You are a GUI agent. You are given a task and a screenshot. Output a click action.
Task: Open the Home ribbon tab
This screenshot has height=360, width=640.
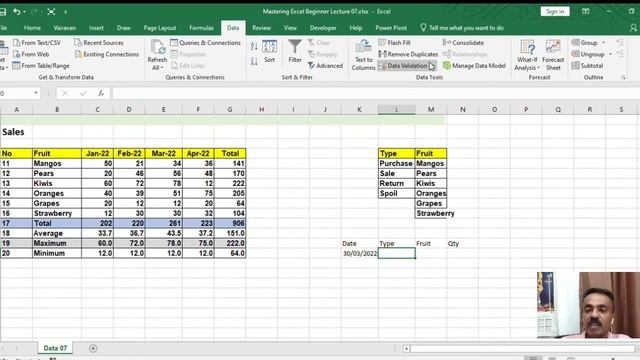(x=32, y=28)
